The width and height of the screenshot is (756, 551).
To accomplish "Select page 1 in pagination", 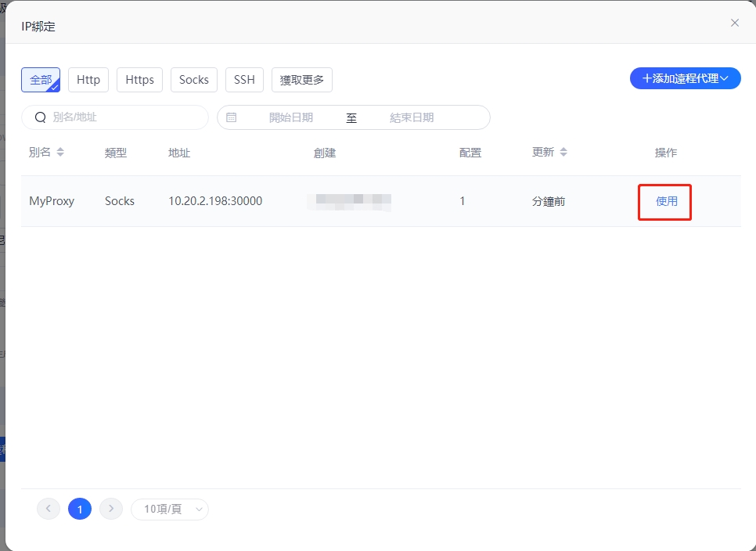I will (80, 509).
